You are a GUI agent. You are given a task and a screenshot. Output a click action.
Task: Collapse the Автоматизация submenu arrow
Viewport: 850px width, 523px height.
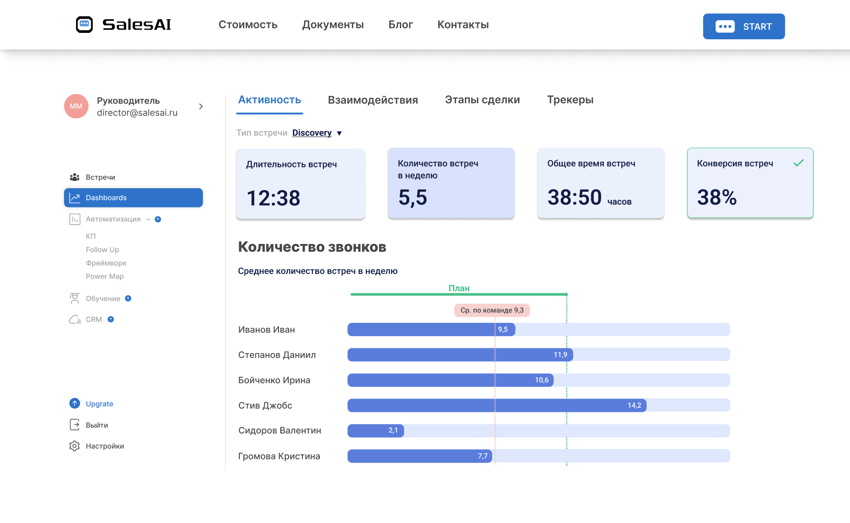[148, 219]
